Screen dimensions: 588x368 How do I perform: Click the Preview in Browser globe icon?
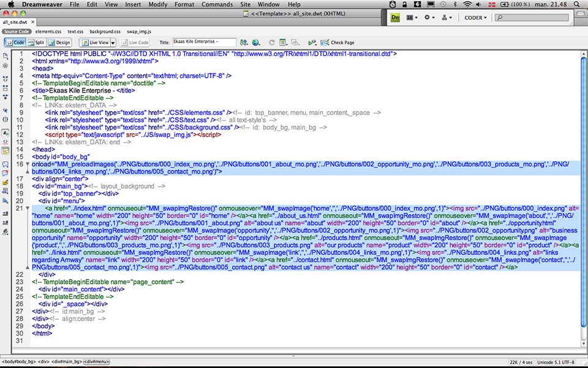point(255,42)
